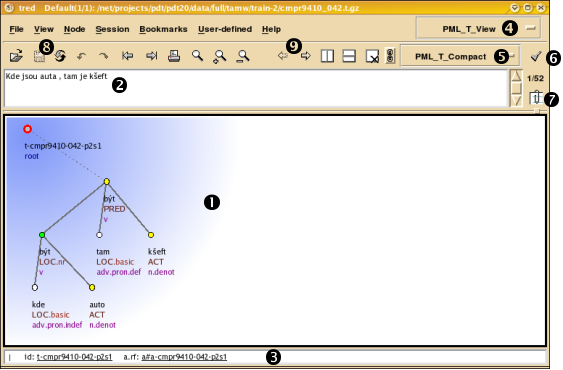Select the green být LOC.nr node
Image resolution: width=563 pixels, height=370 pixels.
(42, 235)
